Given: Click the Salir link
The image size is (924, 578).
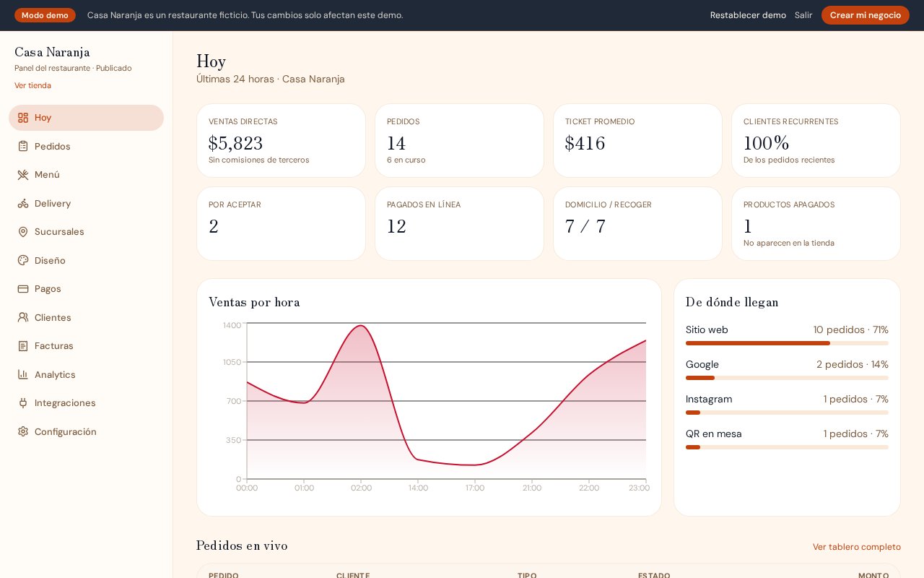Looking at the screenshot, I should tap(803, 15).
